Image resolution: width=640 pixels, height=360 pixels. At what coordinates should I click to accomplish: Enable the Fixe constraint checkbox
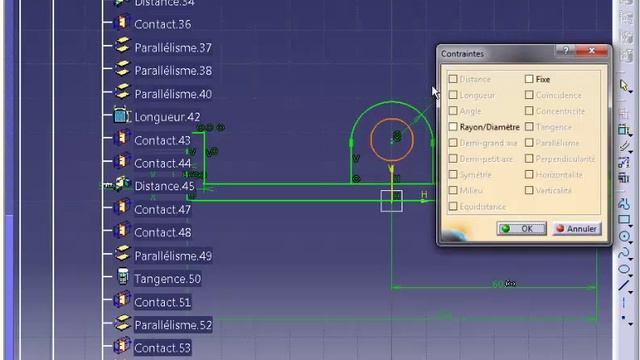coord(529,79)
